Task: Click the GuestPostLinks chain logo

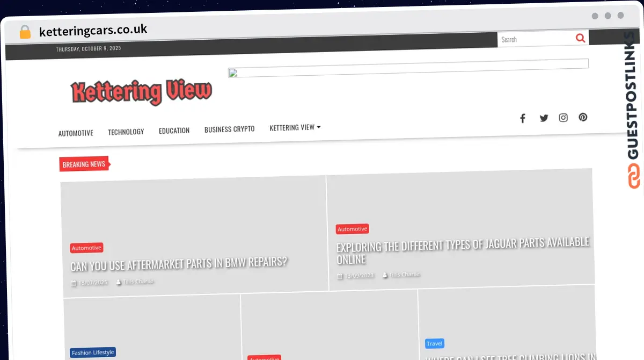Action: [634, 176]
